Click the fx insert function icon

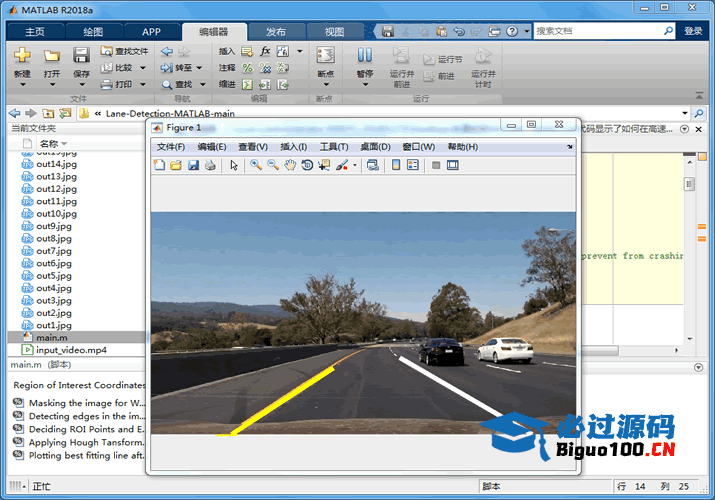265,51
